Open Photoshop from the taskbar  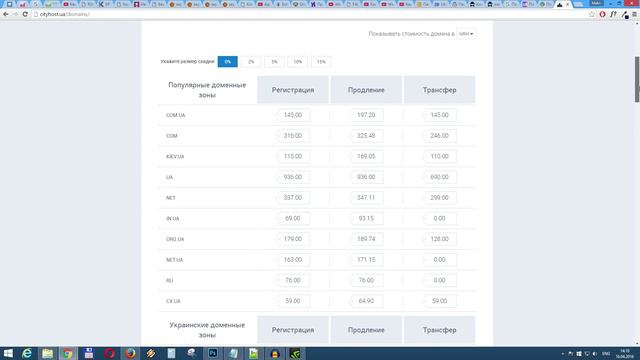point(213,353)
